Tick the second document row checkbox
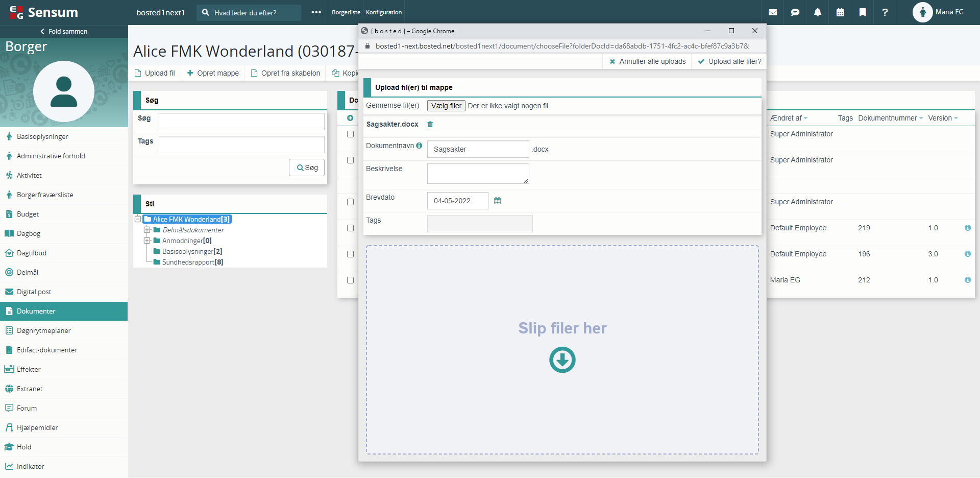 (350, 160)
